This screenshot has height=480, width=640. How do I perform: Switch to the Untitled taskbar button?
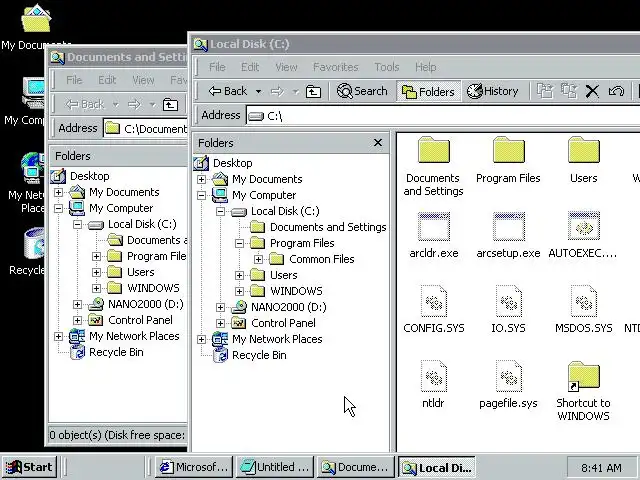click(275, 467)
